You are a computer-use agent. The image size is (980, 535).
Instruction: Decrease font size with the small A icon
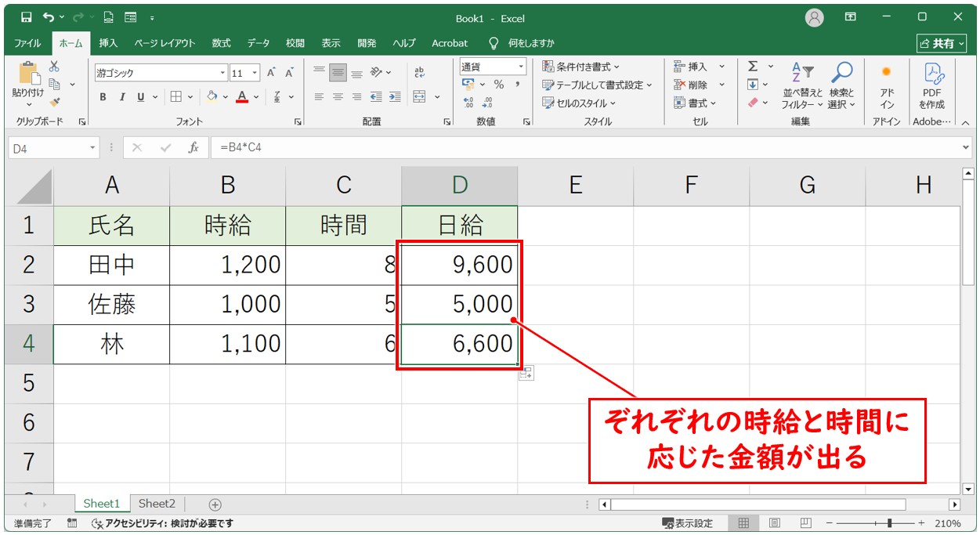tap(289, 73)
